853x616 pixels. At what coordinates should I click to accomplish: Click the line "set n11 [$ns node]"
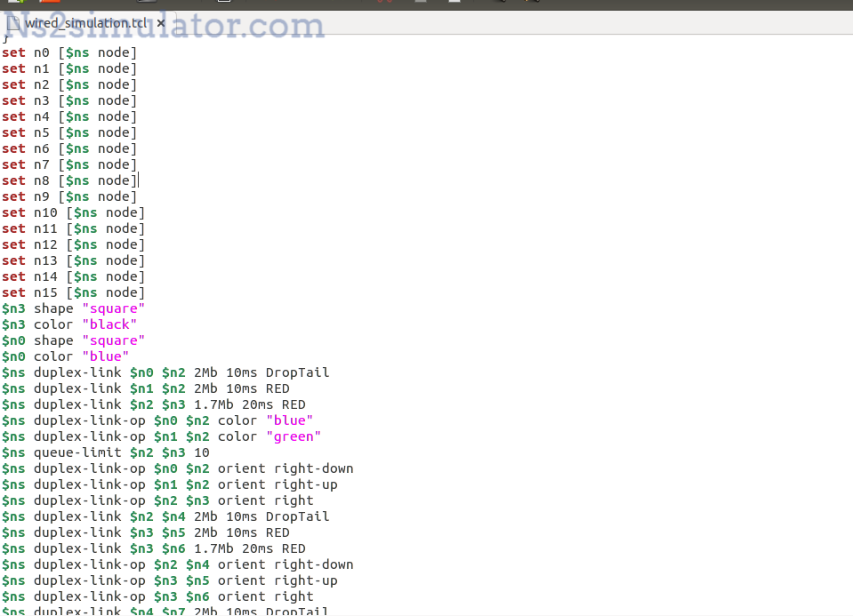pos(74,228)
